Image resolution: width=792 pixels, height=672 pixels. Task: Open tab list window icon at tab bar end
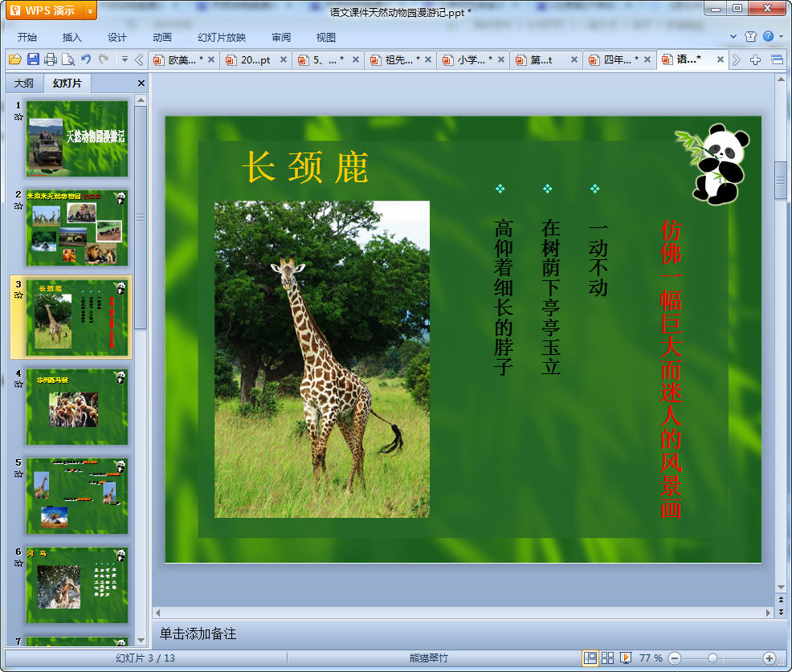[x=778, y=59]
